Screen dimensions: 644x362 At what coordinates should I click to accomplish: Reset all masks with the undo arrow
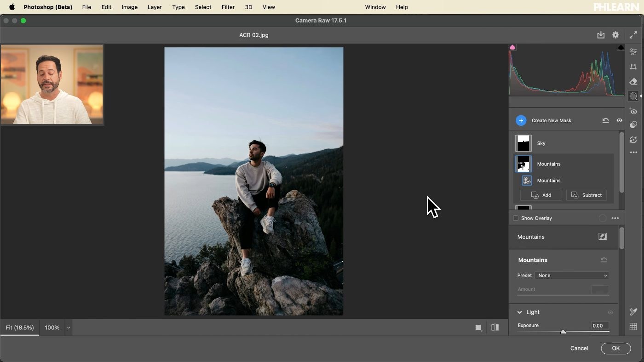[x=605, y=120]
